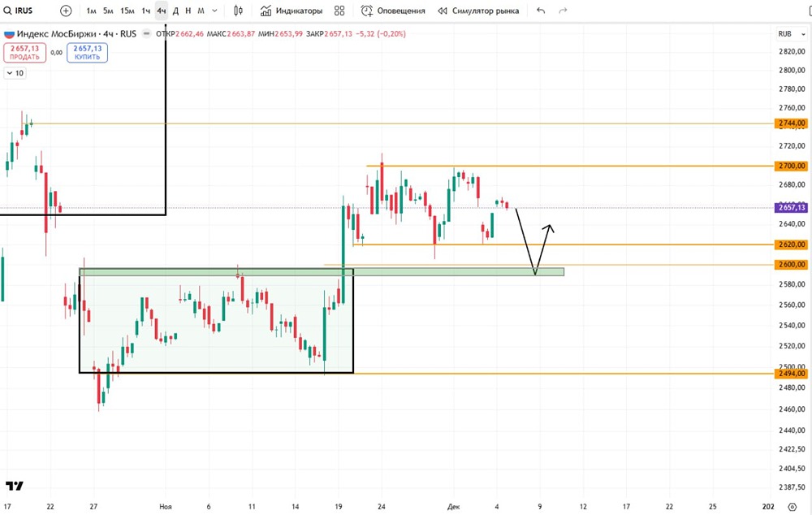812x515 pixels.
Task: Select active 4ч timeframe
Action: (x=161, y=11)
